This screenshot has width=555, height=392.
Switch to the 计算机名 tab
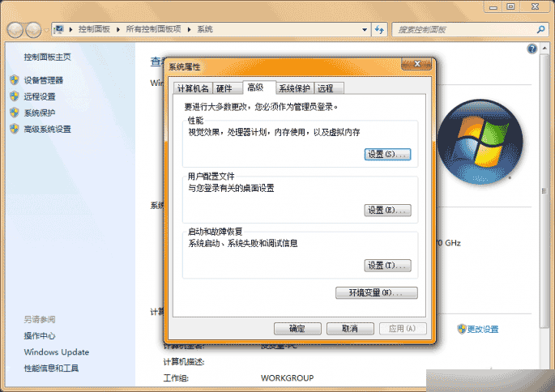193,88
